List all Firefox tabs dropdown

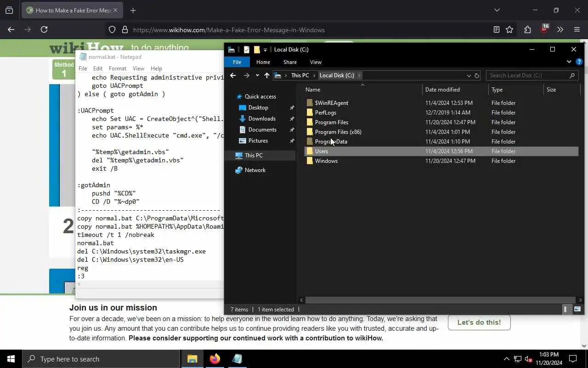pos(497,10)
